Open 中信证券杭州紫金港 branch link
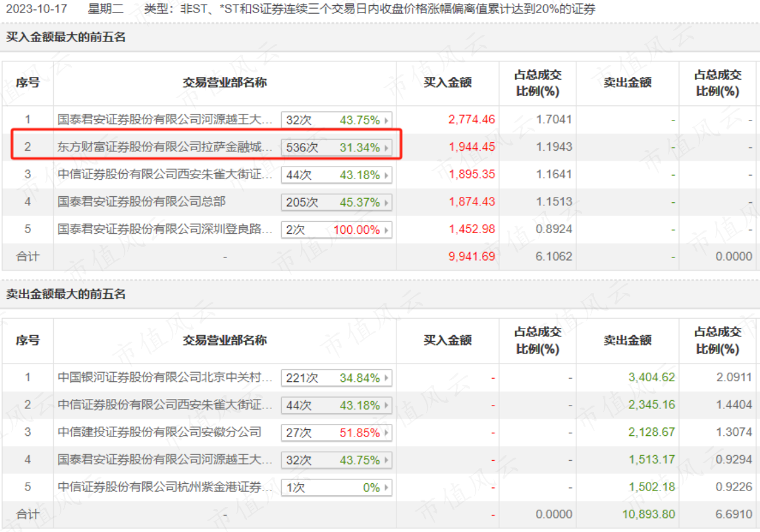This screenshot has height=532, width=760. click(x=165, y=487)
